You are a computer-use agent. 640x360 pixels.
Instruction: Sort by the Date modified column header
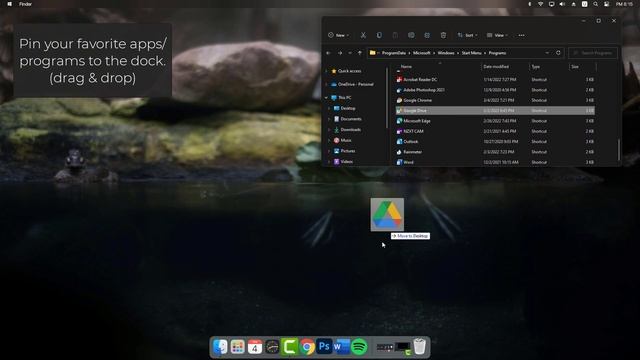496,67
